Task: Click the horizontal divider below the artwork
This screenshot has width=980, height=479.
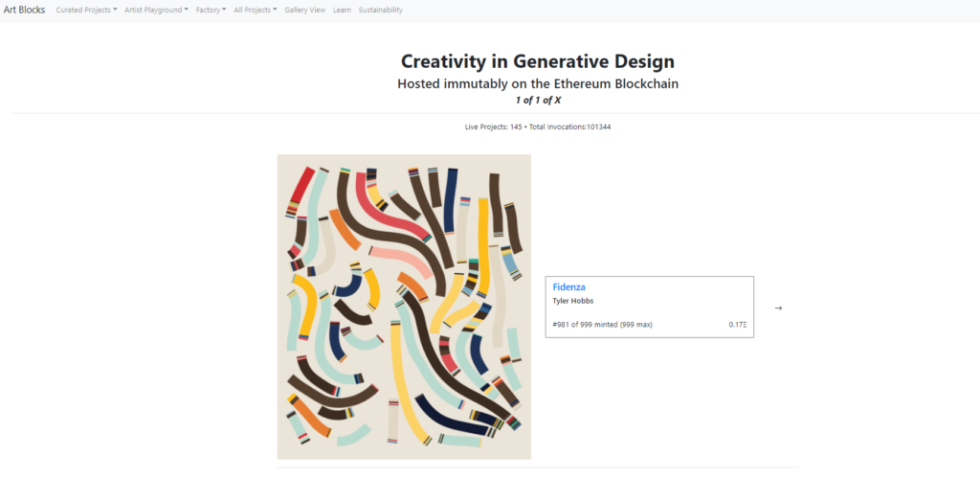Action: click(538, 468)
